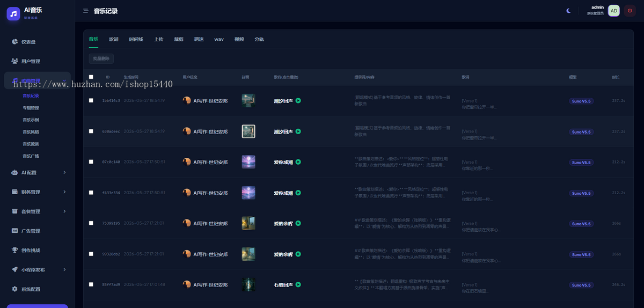Select the wav tab
Viewport: 644px width, 308px height.
click(219, 39)
